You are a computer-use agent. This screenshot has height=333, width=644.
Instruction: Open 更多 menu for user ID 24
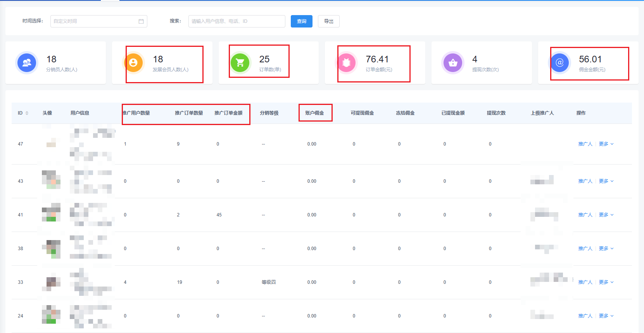click(606, 316)
